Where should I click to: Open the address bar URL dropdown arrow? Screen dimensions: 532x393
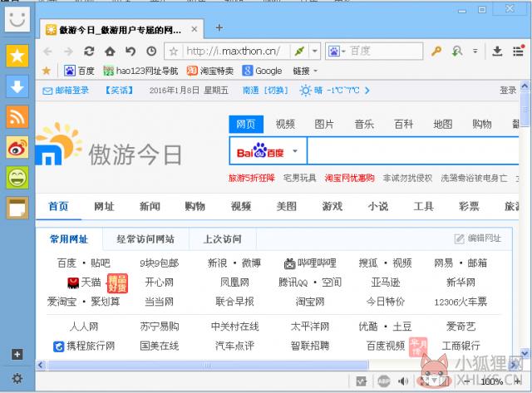pyautogui.click(x=315, y=52)
